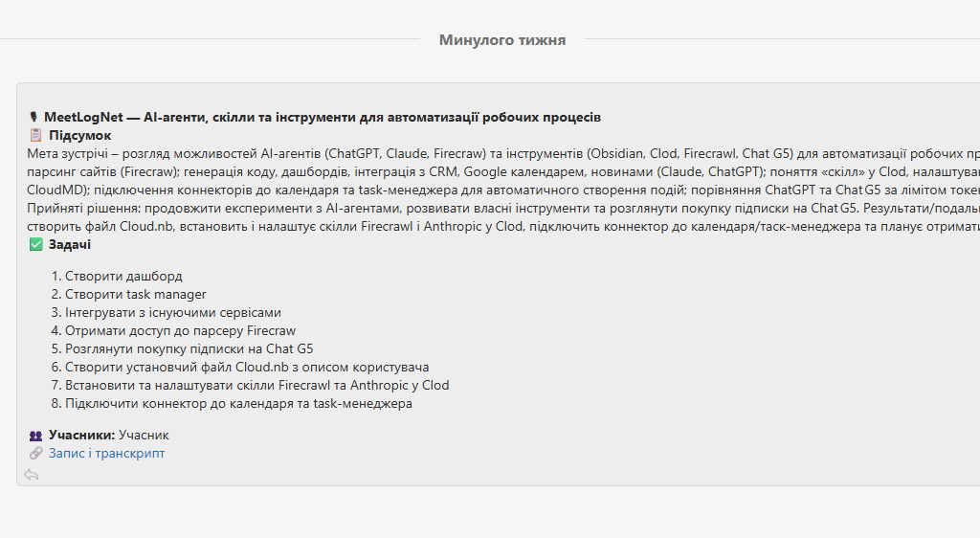
Task: Click task about скілли Firecrawl та Anthropic
Action: pyautogui.click(x=256, y=384)
